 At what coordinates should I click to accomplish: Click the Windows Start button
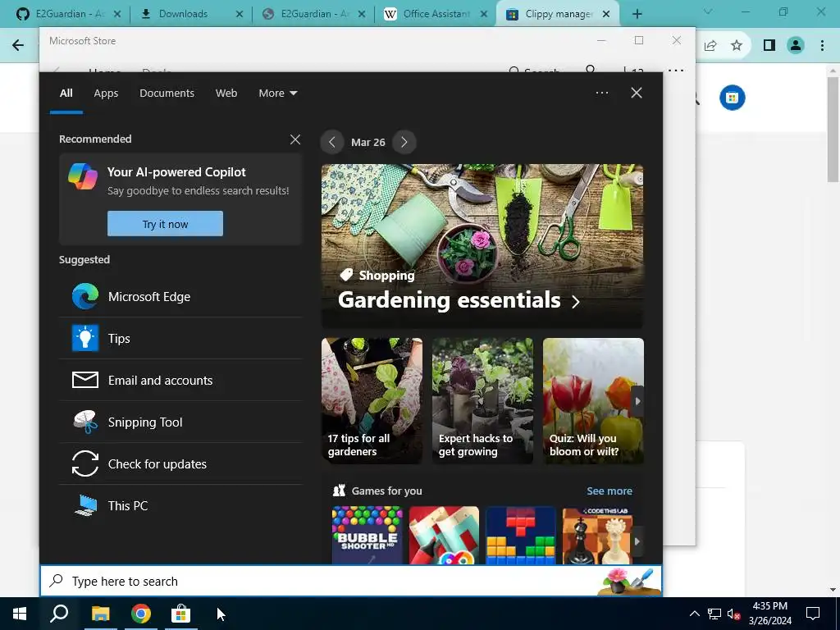(x=20, y=614)
